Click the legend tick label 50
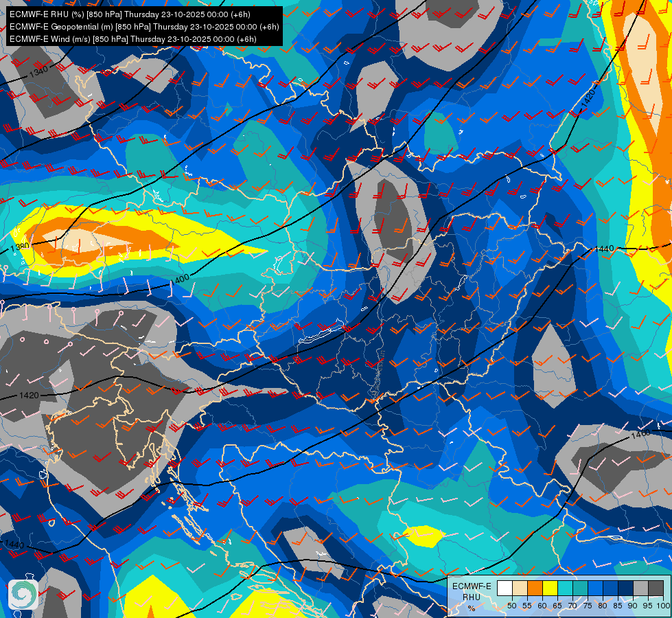The height and width of the screenshot is (618, 672). click(x=511, y=606)
